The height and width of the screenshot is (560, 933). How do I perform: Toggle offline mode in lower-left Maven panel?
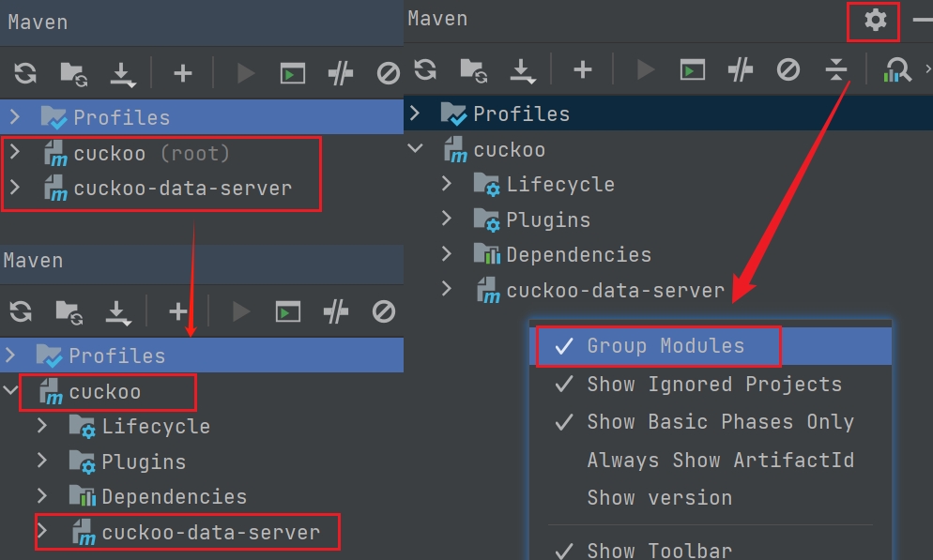[336, 312]
